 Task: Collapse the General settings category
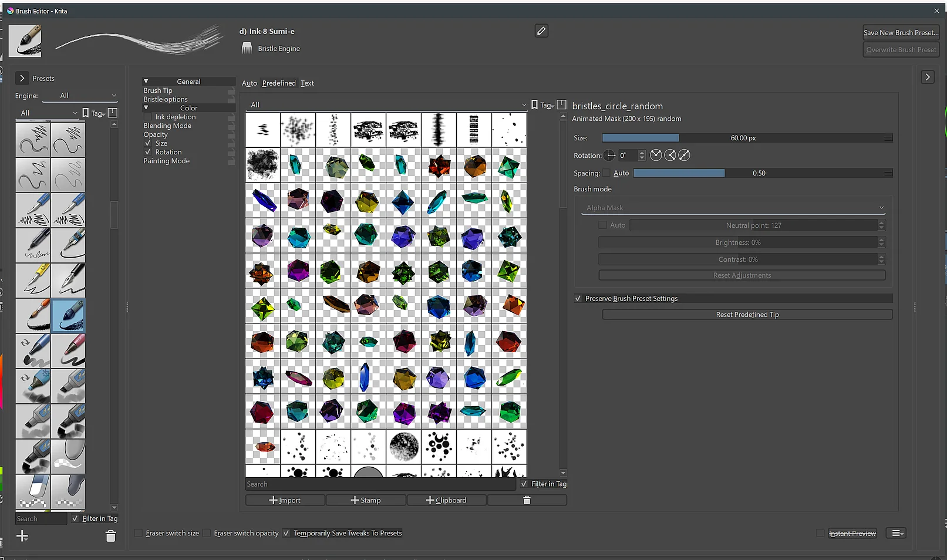coord(146,82)
